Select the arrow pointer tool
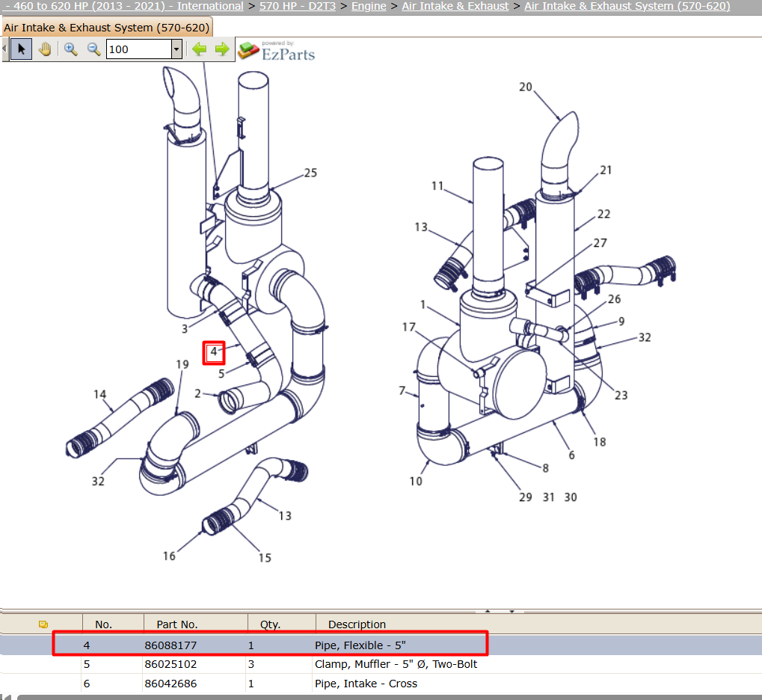The width and height of the screenshot is (762, 700). click(22, 49)
